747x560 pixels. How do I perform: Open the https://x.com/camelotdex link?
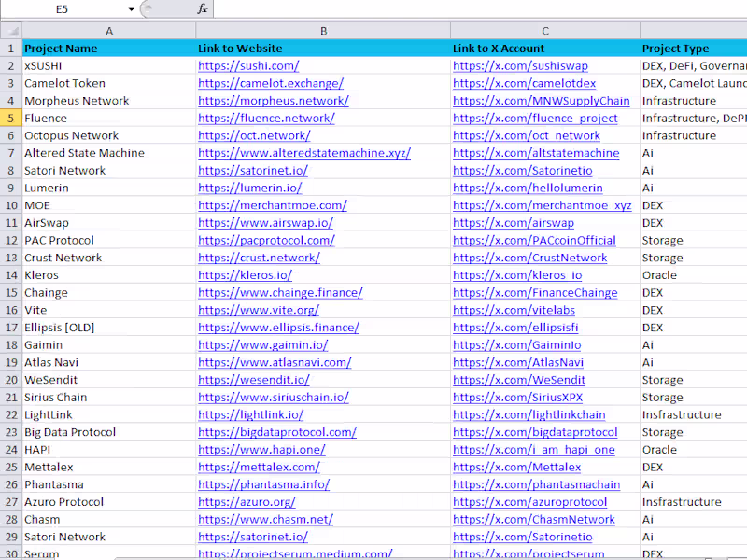pyautogui.click(x=525, y=83)
